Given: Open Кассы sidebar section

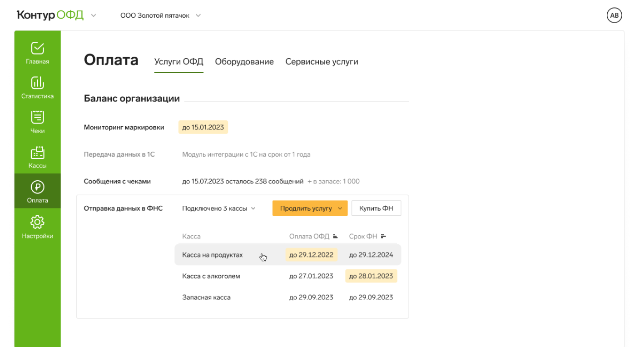Looking at the screenshot, I should click(x=37, y=157).
